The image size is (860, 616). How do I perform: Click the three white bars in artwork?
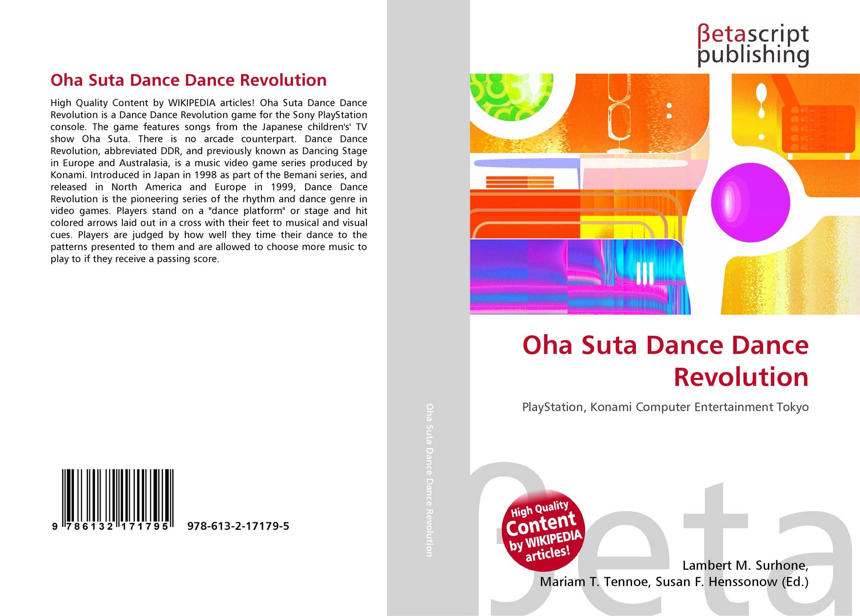pos(644,273)
